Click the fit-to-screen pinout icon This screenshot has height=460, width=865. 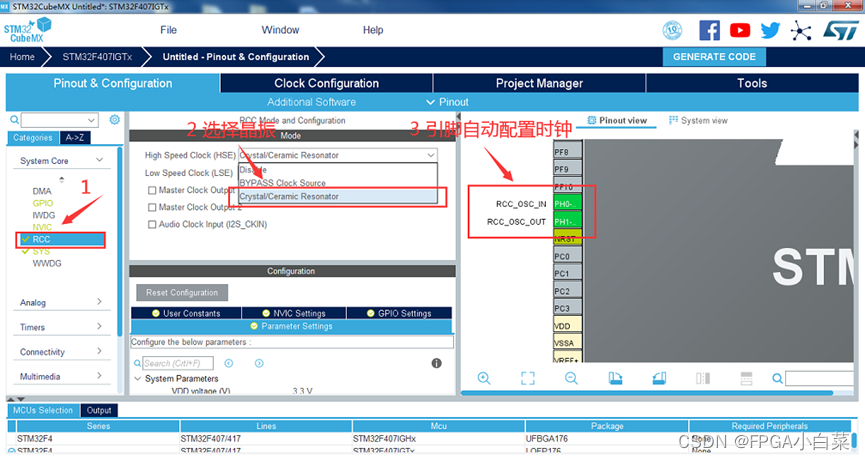point(527,378)
